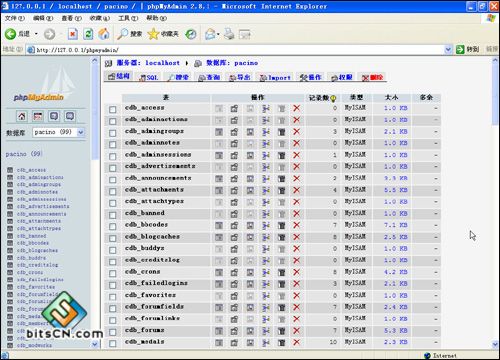
Task: Select the cdb_forums table checkbox
Action: [x=113, y=332]
